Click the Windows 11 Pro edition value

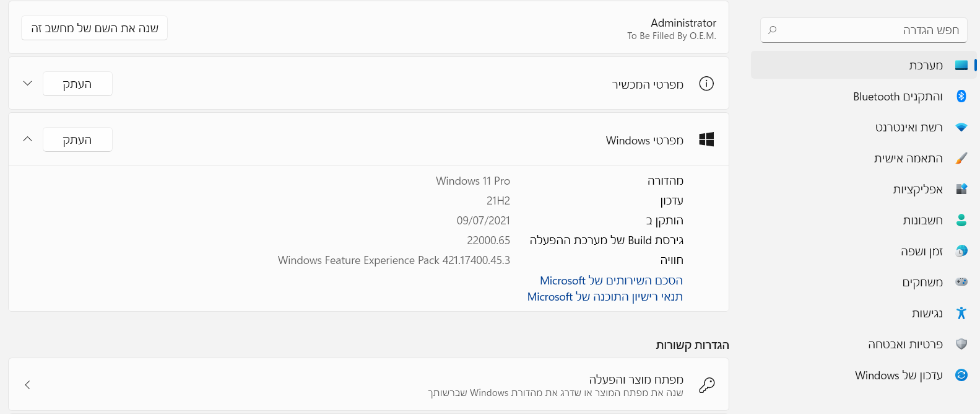tap(473, 181)
